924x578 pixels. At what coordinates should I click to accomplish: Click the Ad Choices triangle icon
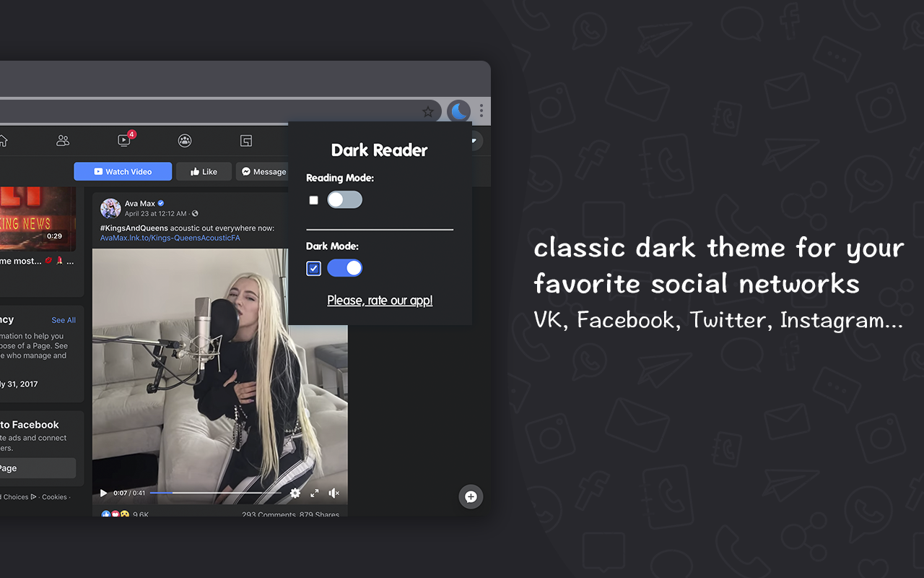click(x=33, y=496)
